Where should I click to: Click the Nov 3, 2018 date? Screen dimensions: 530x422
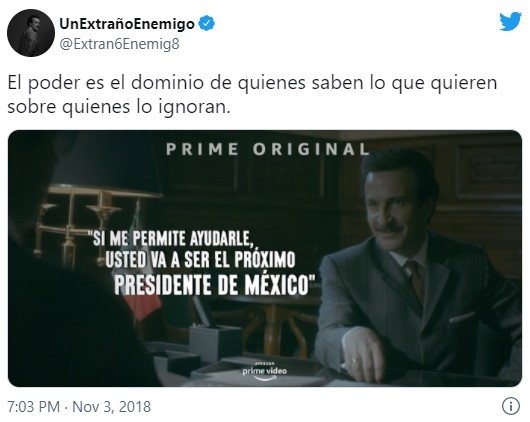pyautogui.click(x=112, y=406)
